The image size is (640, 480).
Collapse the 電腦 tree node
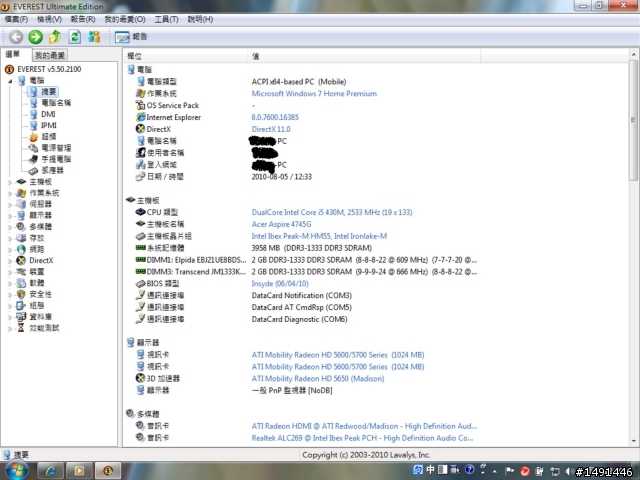point(10,81)
